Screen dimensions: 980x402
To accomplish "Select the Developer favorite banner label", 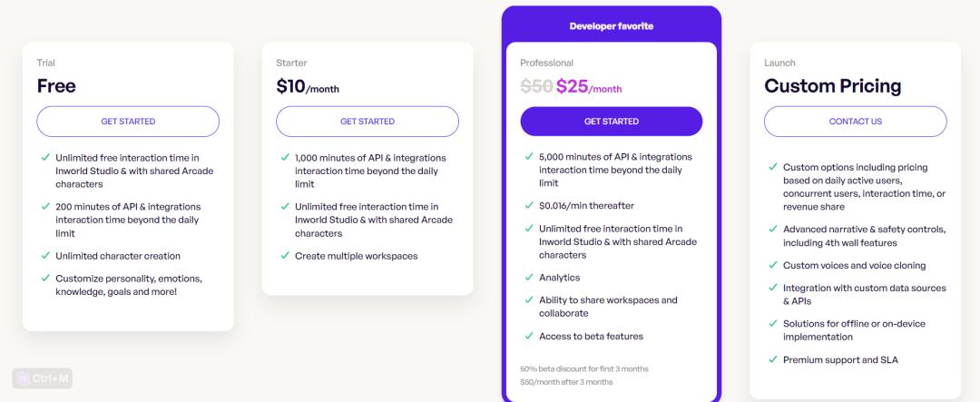I will pyautogui.click(x=612, y=26).
